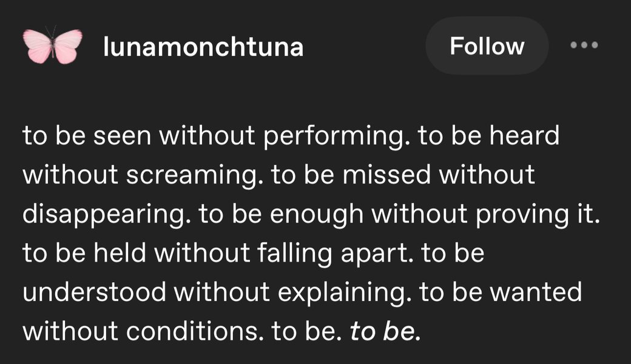Follow lunamonchtuna
This screenshot has width=631, height=364.
[x=487, y=45]
